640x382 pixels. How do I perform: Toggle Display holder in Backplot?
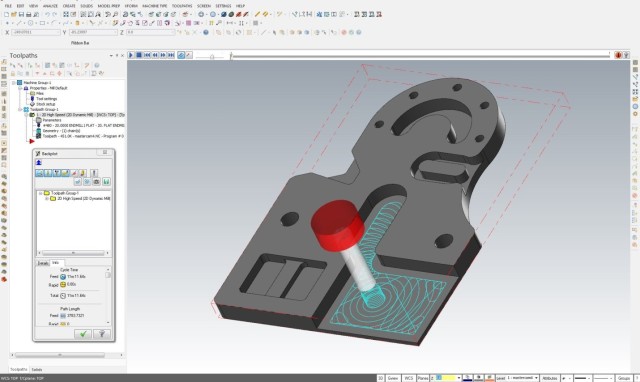pyautogui.click(x=56, y=173)
